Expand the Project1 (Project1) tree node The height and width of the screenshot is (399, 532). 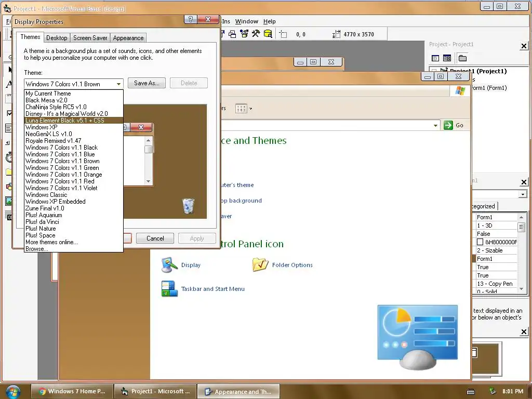(434, 71)
